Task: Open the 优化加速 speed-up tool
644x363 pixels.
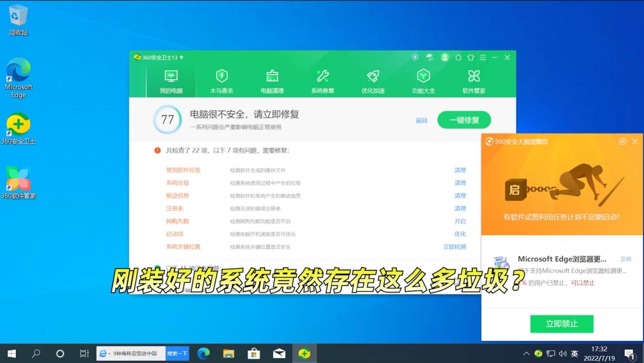Action: 373,81
